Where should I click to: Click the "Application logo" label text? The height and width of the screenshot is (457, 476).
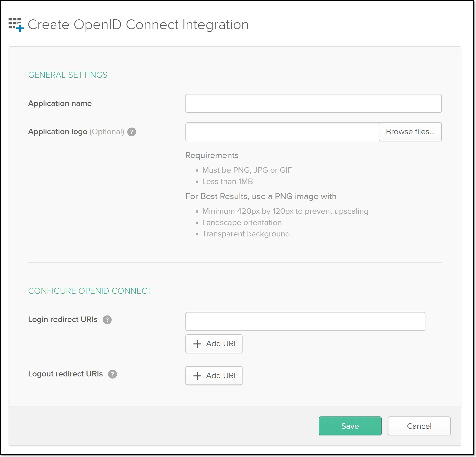pyautogui.click(x=58, y=132)
